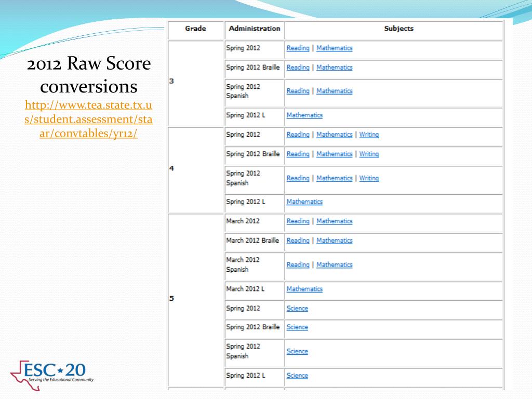Screen dimensions: 532x399
Task: Open Mathematics link for Grade 3 Spring 2012
Action: 334,48
